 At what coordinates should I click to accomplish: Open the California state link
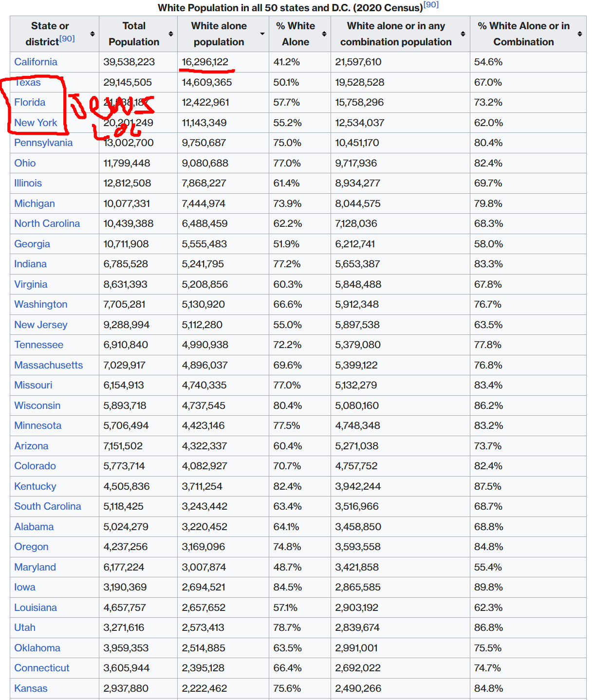point(36,62)
